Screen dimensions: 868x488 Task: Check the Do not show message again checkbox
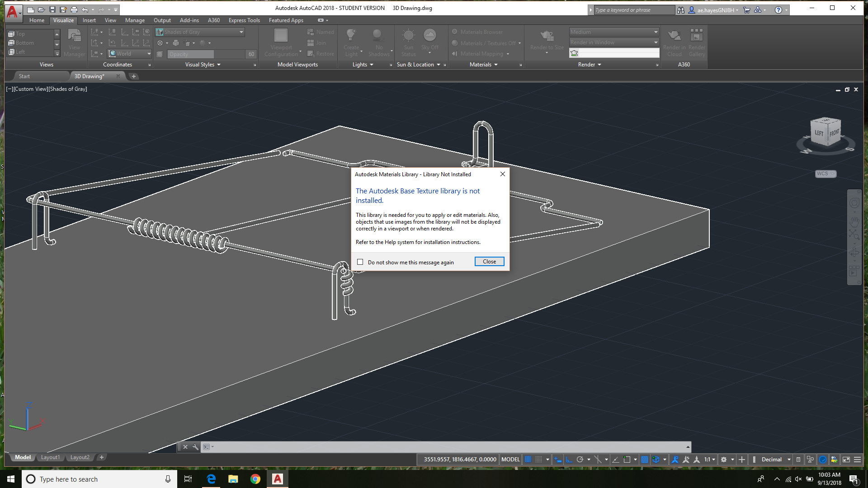[x=360, y=262]
